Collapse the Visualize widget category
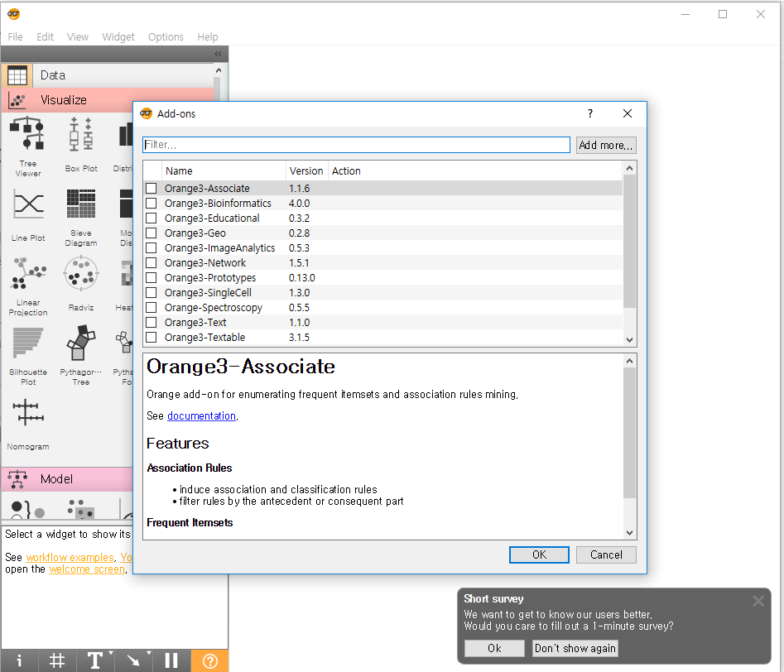The image size is (784, 672). pyautogui.click(x=108, y=100)
